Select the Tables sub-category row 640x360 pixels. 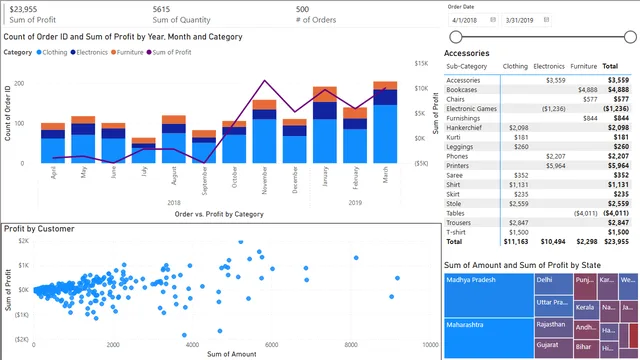coord(538,213)
